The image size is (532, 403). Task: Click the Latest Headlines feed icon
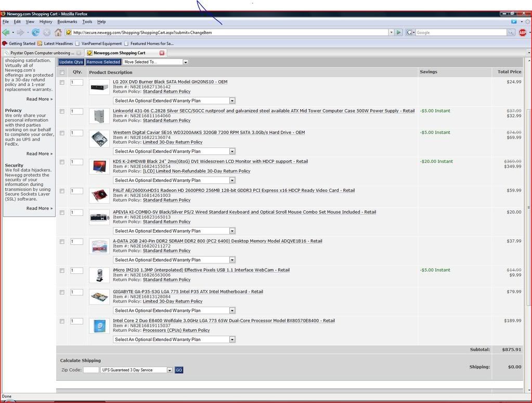tap(40, 44)
